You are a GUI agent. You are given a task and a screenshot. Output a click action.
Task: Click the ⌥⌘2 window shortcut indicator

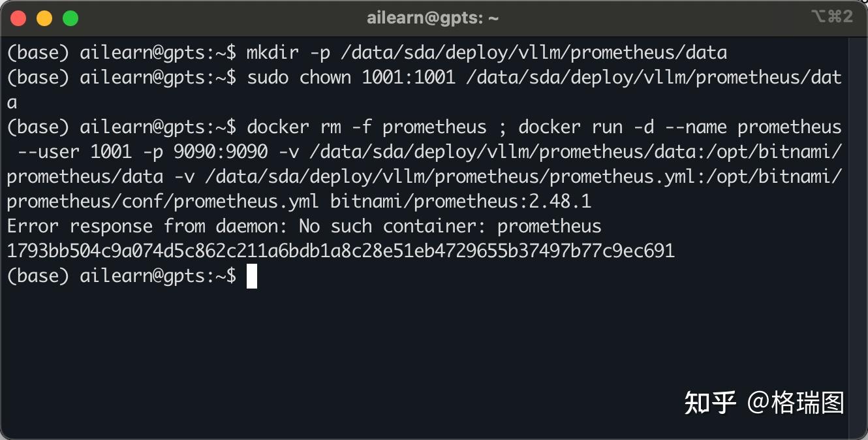pyautogui.click(x=832, y=17)
